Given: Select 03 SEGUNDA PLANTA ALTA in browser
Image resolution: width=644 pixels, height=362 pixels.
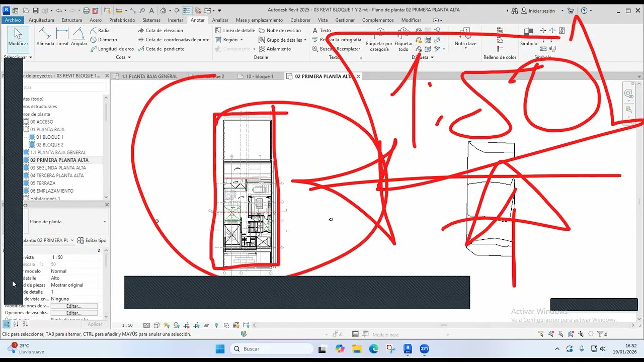Looking at the screenshot, I should (x=58, y=168).
